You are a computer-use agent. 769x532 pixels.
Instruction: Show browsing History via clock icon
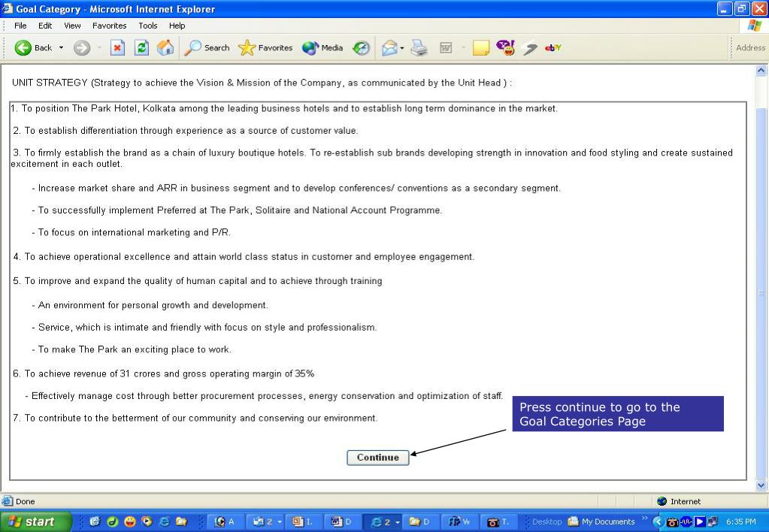361,47
